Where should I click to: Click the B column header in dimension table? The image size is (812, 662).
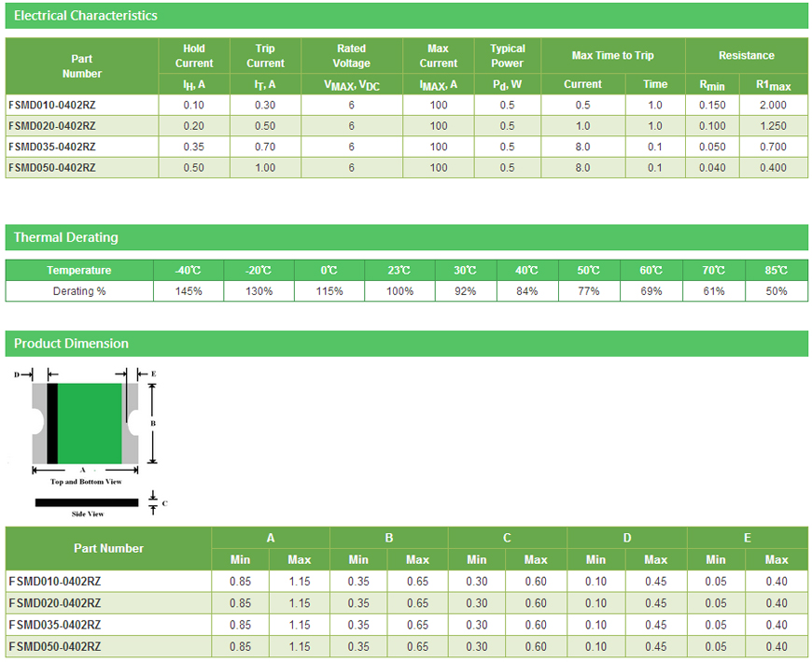pyautogui.click(x=389, y=538)
